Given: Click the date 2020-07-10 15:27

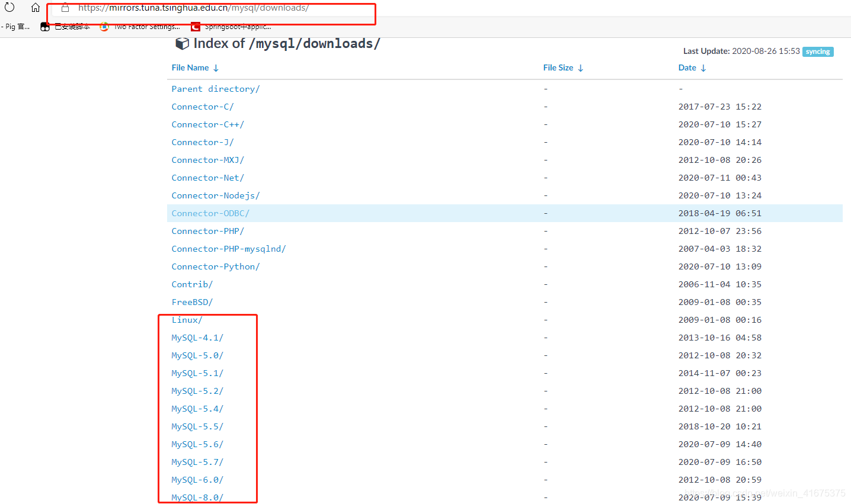Looking at the screenshot, I should (720, 124).
